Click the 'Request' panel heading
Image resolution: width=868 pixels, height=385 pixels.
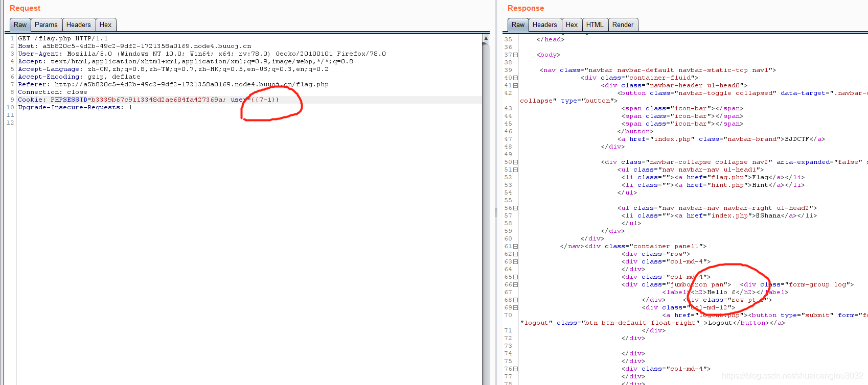point(25,8)
